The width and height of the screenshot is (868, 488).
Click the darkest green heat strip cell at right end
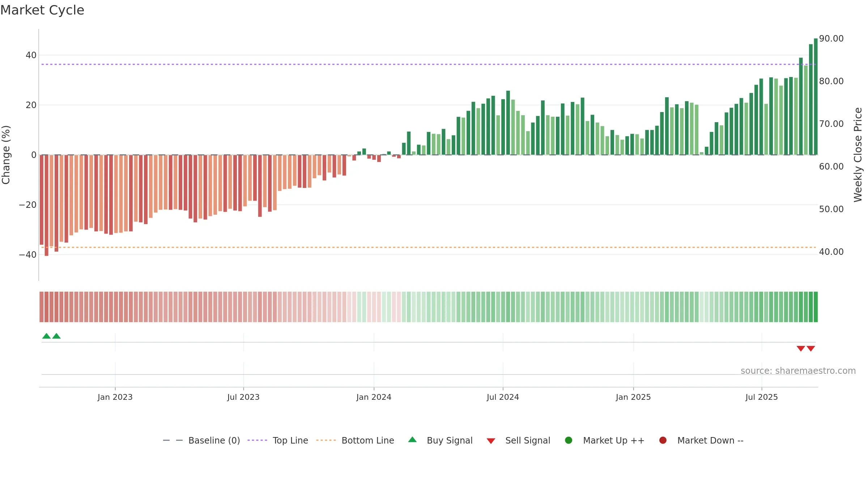click(816, 307)
